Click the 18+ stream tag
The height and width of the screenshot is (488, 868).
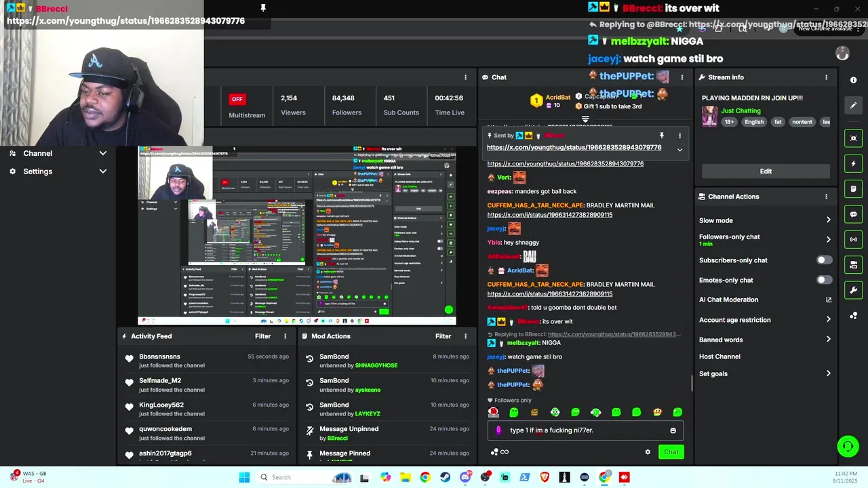[730, 122]
